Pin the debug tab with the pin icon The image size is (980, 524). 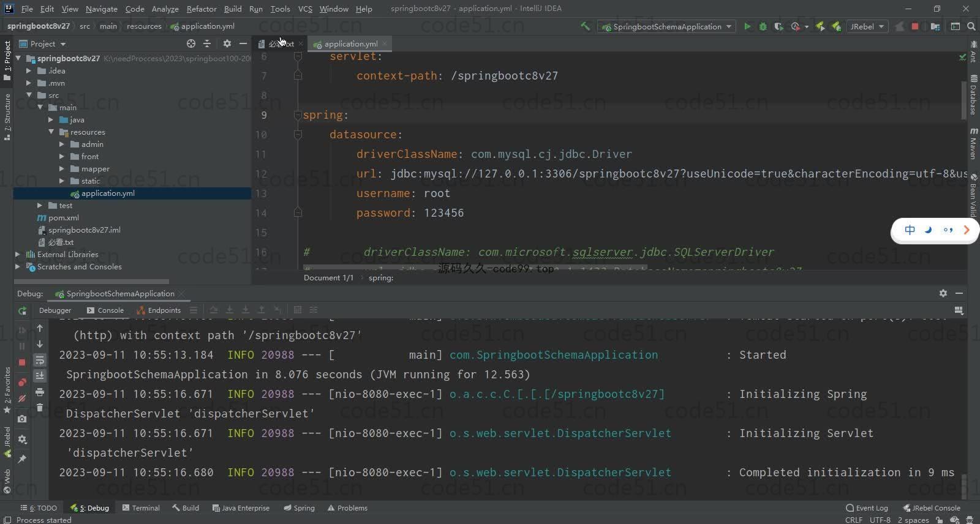click(x=22, y=458)
